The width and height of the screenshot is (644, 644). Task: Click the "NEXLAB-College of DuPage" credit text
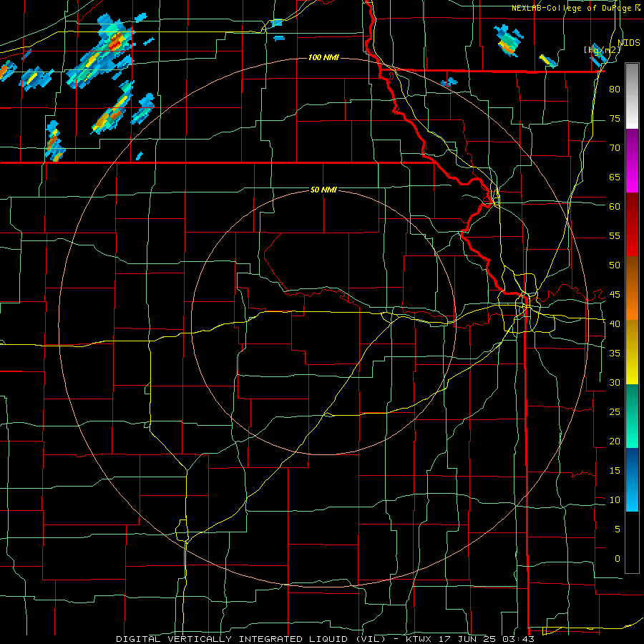(572, 8)
